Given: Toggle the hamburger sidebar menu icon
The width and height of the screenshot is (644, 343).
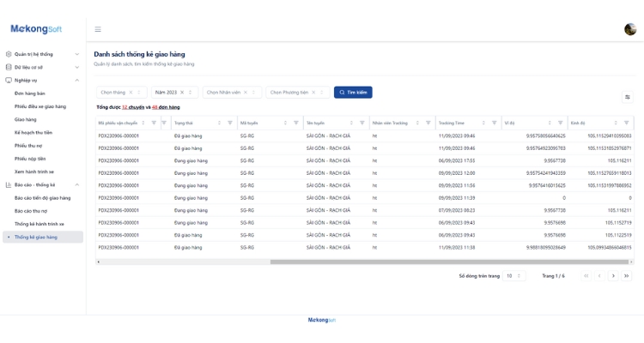Looking at the screenshot, I should 98,29.
